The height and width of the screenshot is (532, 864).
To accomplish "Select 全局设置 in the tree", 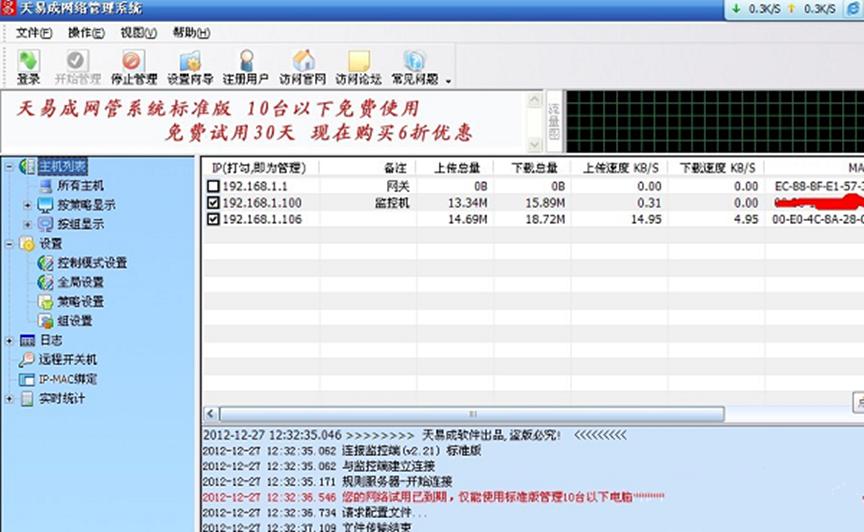I will [80, 282].
